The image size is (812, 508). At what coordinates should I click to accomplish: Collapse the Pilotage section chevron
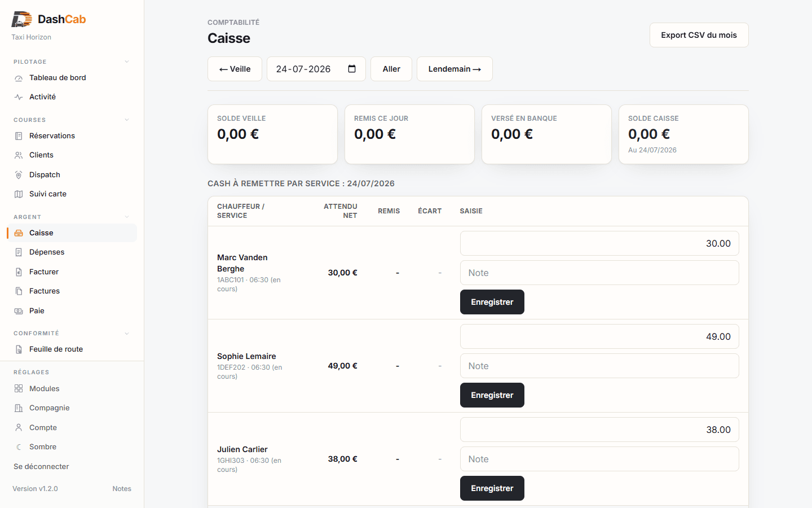click(127, 62)
